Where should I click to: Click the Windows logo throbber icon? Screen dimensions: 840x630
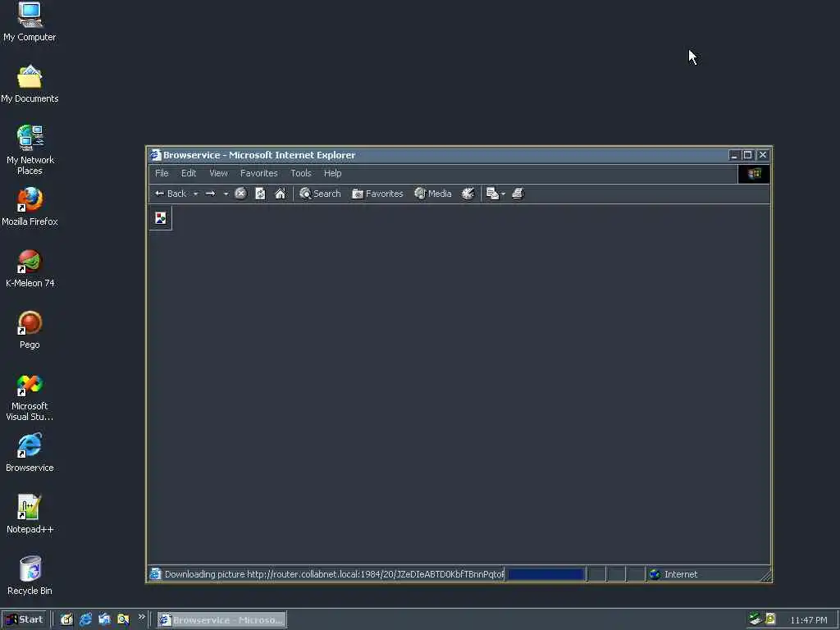click(x=754, y=174)
